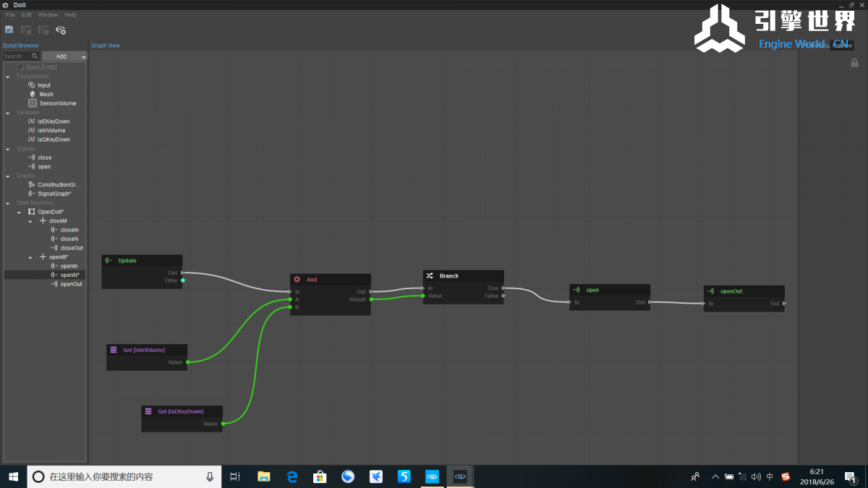The image size is (868, 488).
Task: Select the SensorVolume component in the tree
Action: [x=57, y=103]
